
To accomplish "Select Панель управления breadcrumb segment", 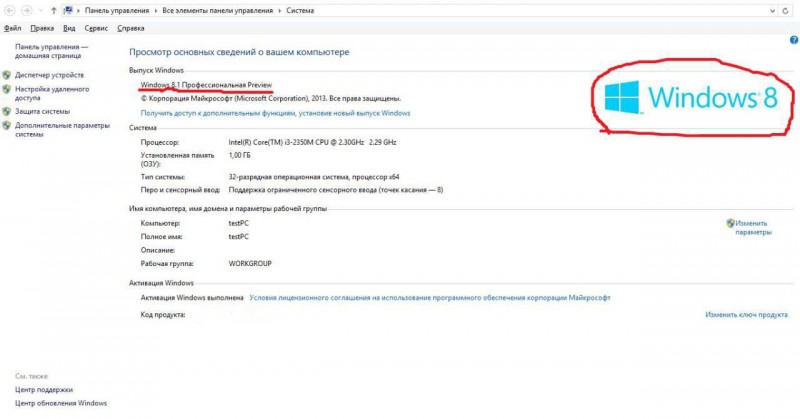I will tap(117, 10).
